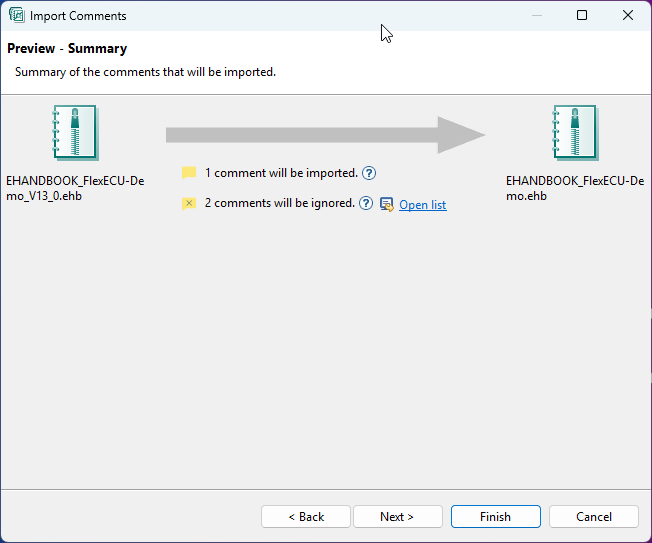Viewport: 652px width, 543px height.
Task: Click the Import Comments window icon in title bar
Action: [16, 16]
